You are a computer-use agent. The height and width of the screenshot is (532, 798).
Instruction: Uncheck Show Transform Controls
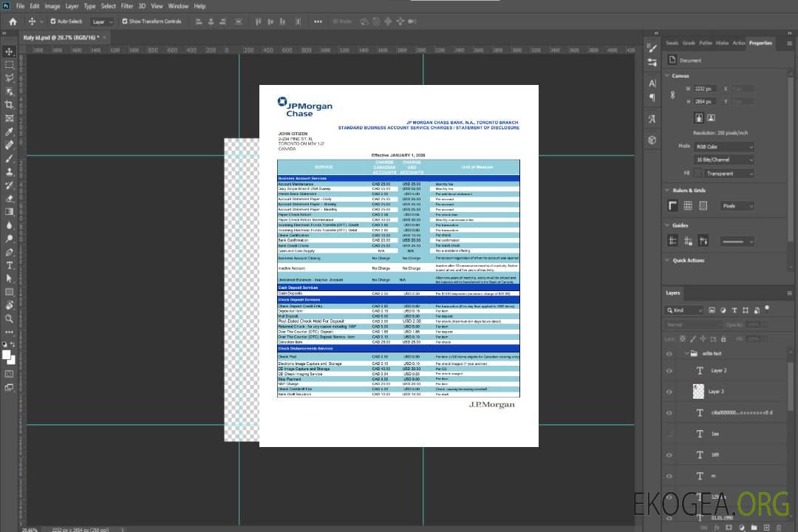(124, 21)
